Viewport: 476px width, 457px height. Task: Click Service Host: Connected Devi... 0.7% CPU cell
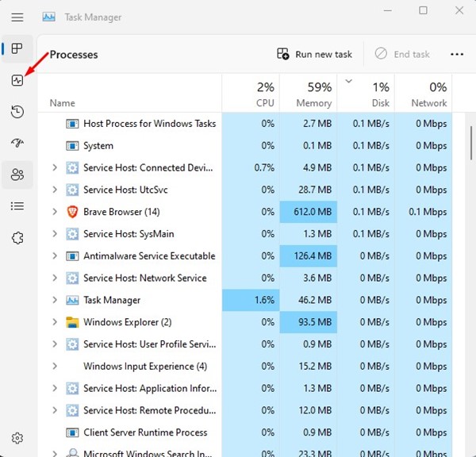click(x=251, y=167)
